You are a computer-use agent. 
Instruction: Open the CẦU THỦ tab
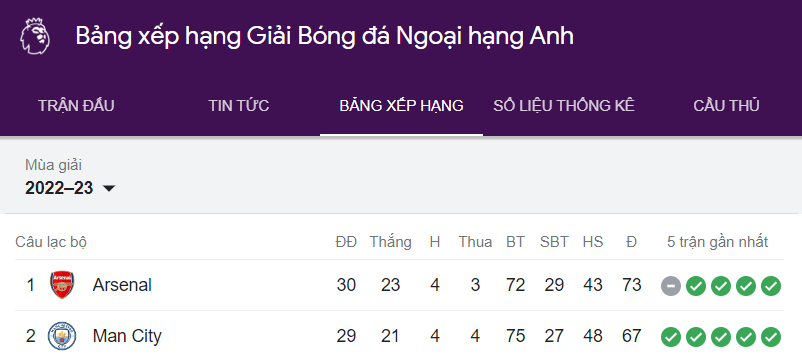(726, 106)
